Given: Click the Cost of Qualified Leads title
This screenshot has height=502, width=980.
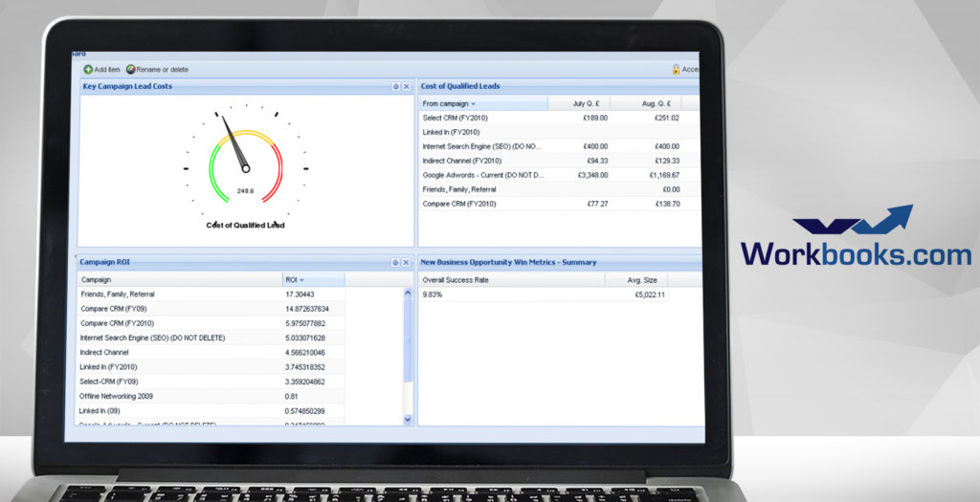Looking at the screenshot, I should (460, 86).
